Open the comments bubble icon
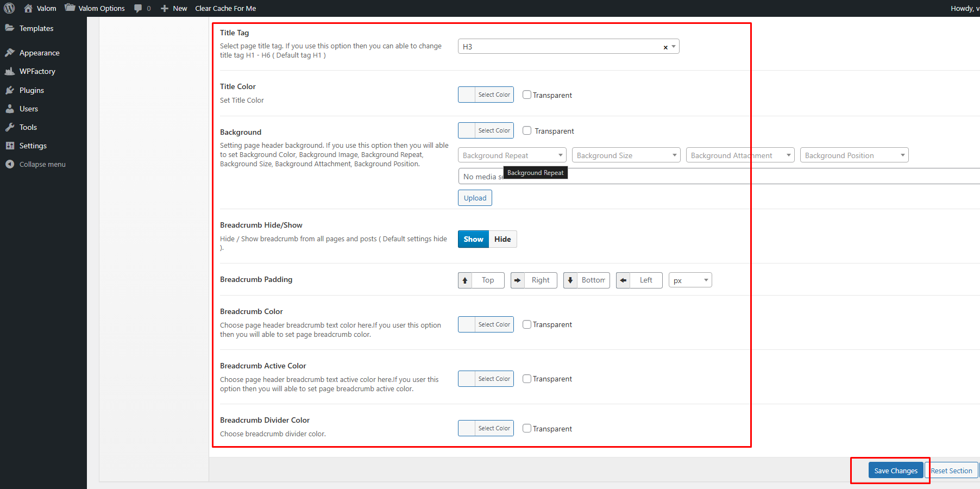980x489 pixels. click(x=138, y=8)
